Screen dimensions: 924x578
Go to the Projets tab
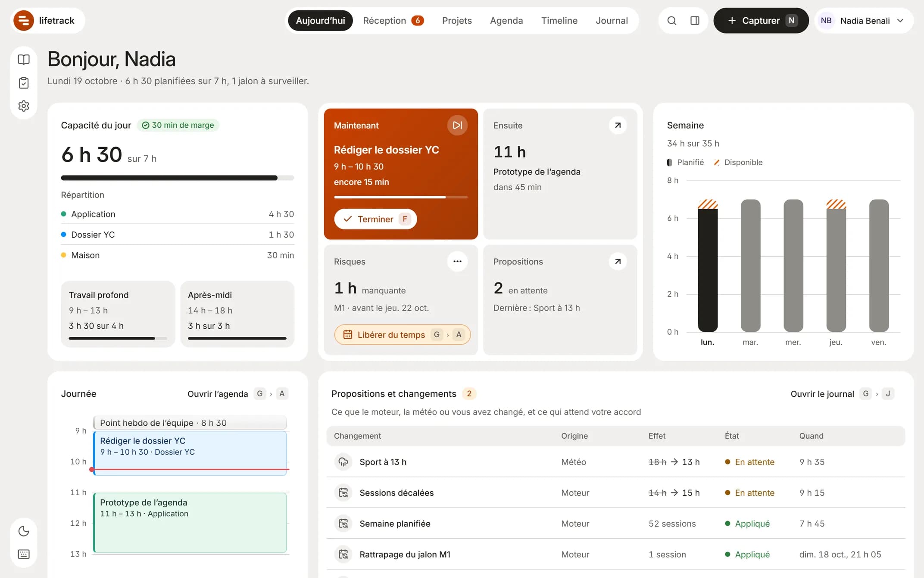(x=457, y=20)
